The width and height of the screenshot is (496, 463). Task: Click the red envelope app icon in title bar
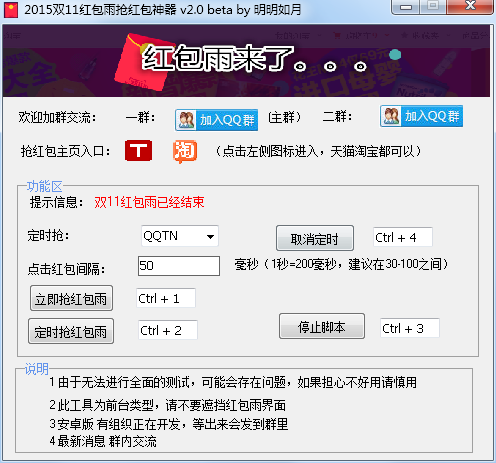point(11,10)
